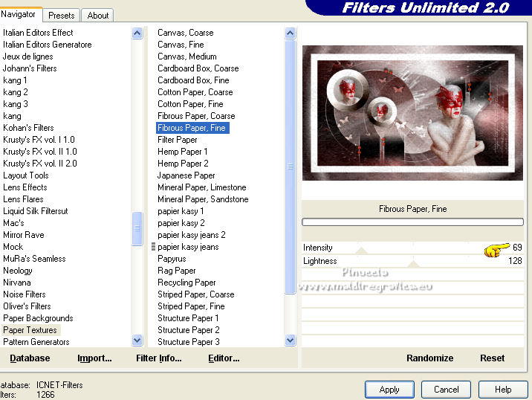Open Filter Info...
Image resolution: width=532 pixels, height=400 pixels.
point(159,358)
